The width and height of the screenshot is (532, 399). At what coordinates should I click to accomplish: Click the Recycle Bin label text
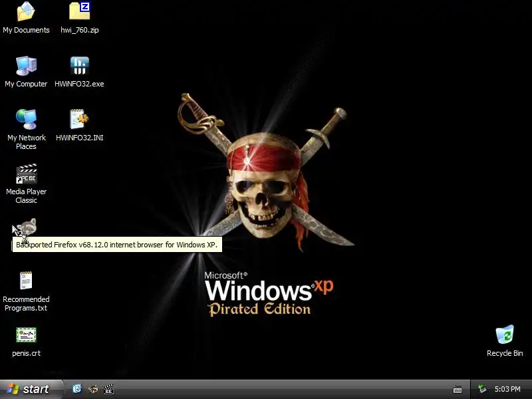click(505, 353)
